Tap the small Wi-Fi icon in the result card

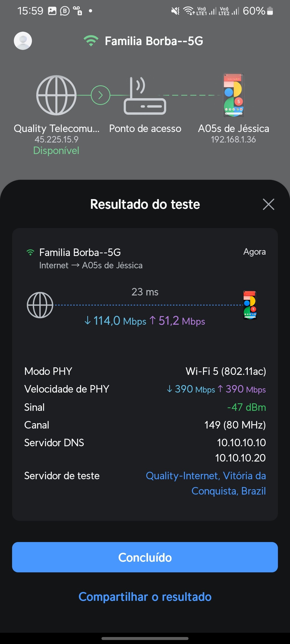(x=30, y=253)
